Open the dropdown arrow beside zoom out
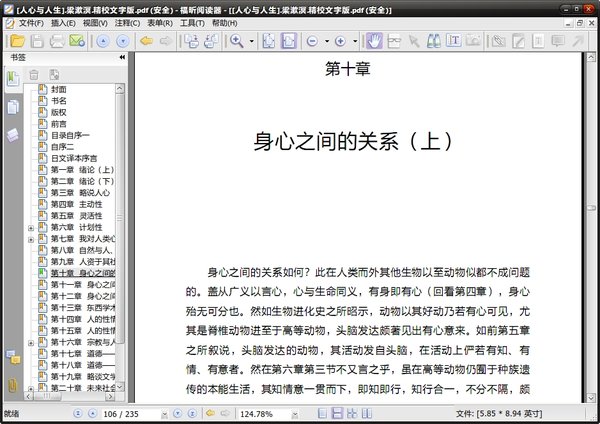This screenshot has width=600, height=424. [x=327, y=41]
